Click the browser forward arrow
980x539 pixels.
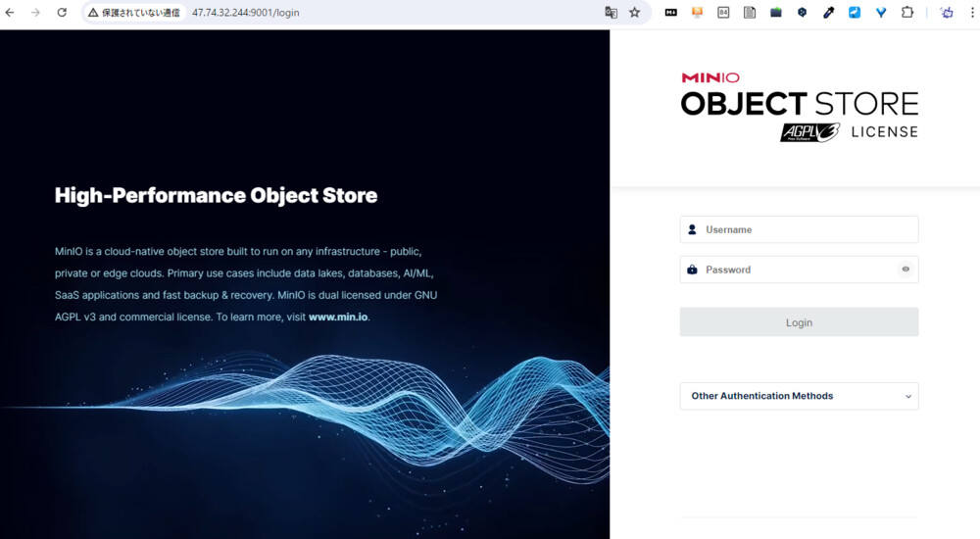tap(35, 13)
